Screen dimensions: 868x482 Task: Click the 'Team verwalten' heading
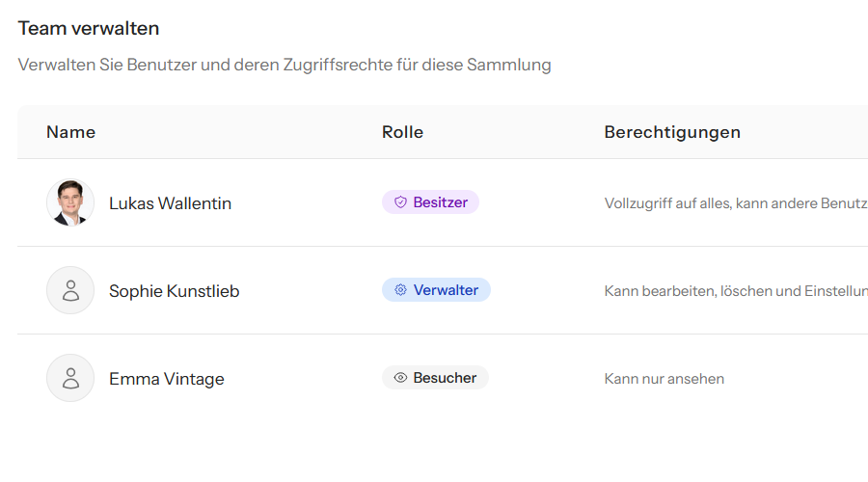tap(89, 29)
